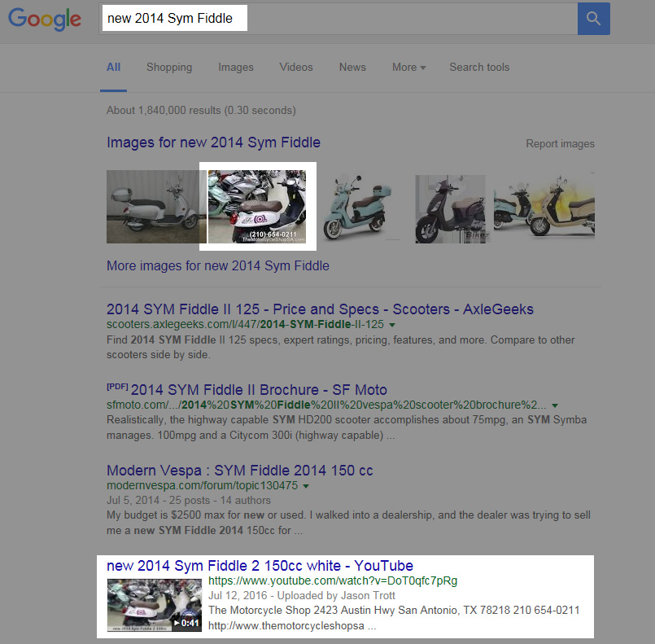Open the cream and blue scooters thumbnail
Viewport: 655px width, 644px height.
(544, 206)
